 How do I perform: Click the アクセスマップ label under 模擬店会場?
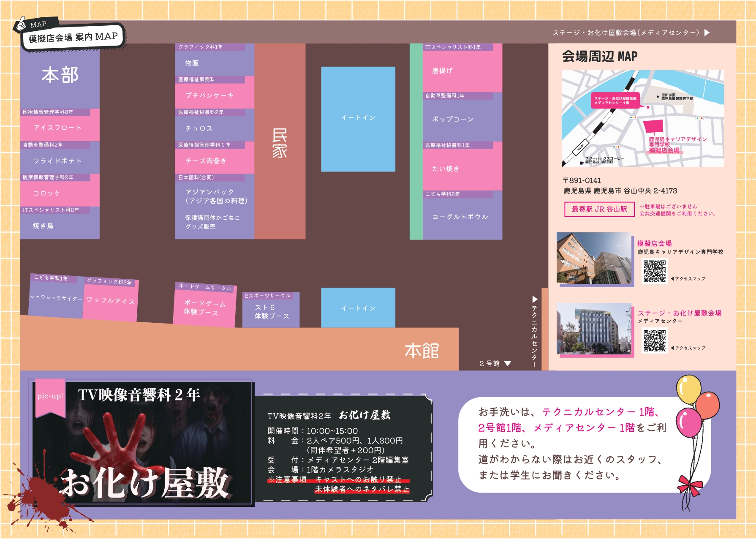tap(690, 279)
